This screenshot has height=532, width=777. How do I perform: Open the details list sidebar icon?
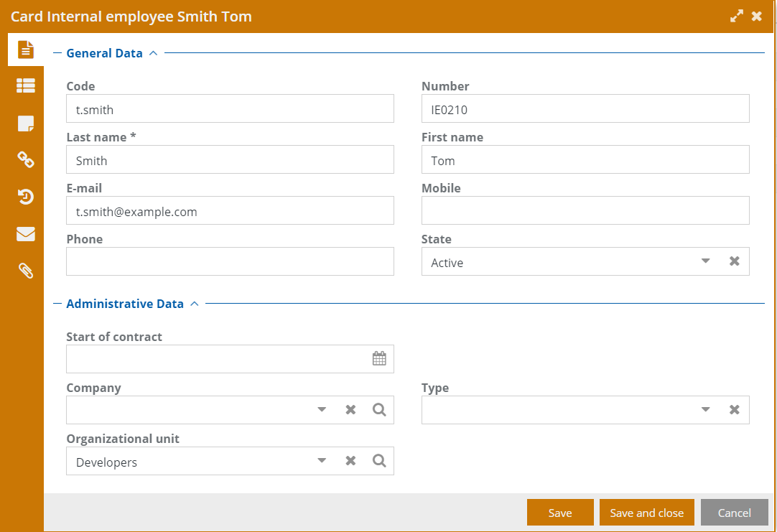tap(26, 85)
